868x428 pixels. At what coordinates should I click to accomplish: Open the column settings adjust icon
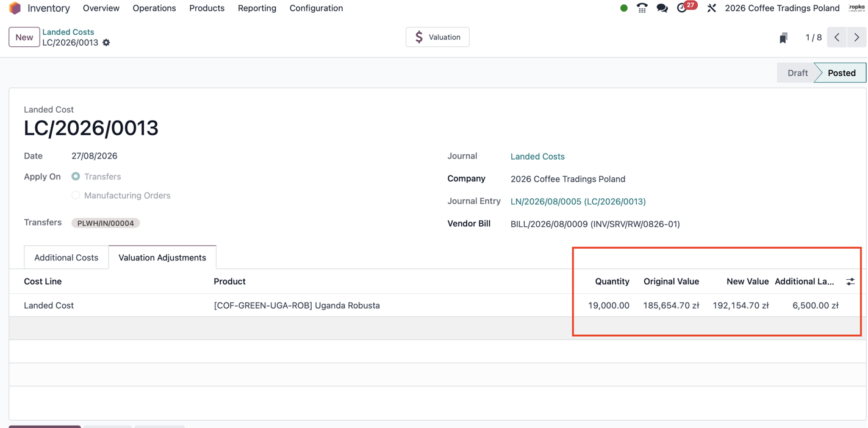pos(850,282)
